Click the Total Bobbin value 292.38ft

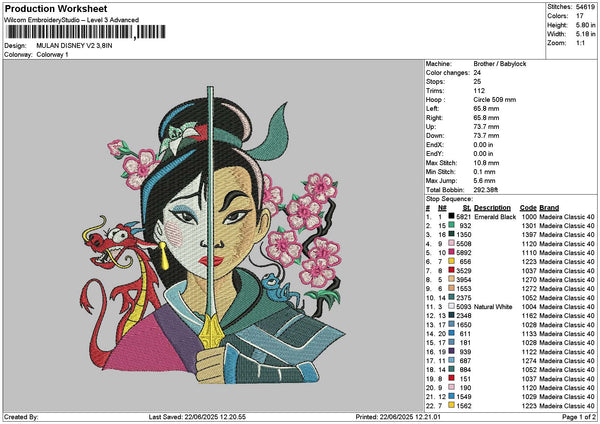point(486,190)
